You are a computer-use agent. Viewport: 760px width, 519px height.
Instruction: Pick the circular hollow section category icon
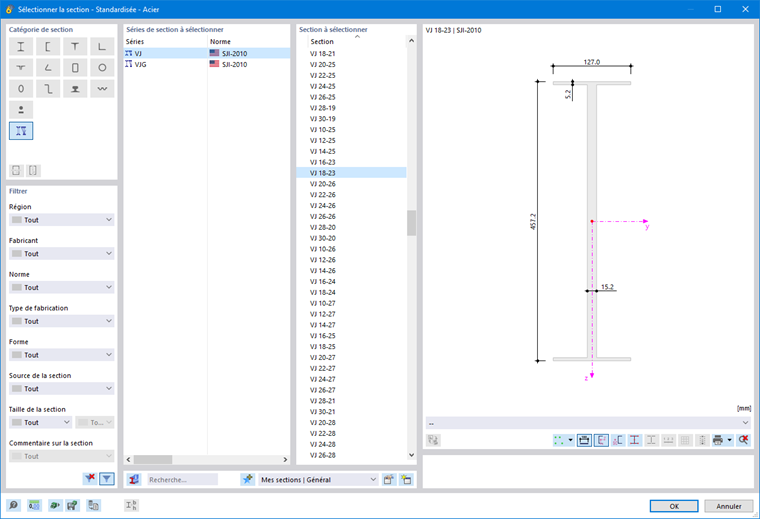click(x=102, y=68)
